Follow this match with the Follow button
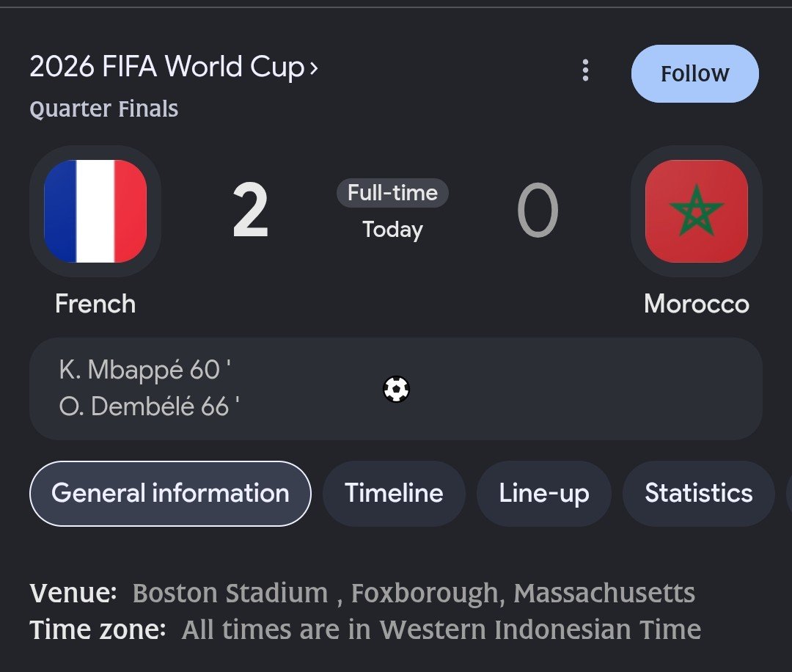 694,74
